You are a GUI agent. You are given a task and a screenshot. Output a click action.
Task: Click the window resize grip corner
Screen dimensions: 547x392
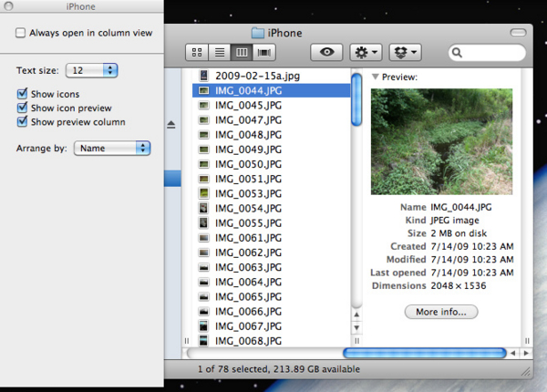[526, 372]
